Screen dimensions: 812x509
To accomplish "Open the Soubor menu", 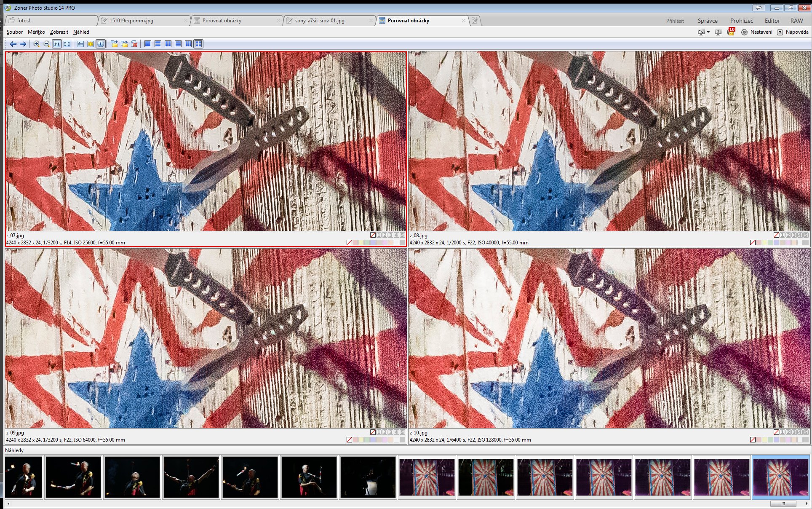I will (15, 32).
